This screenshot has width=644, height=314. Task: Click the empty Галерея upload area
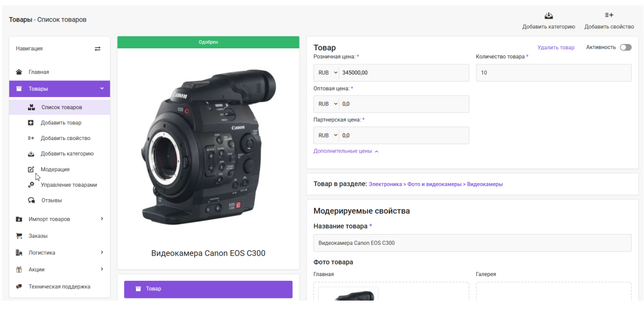coord(554,291)
